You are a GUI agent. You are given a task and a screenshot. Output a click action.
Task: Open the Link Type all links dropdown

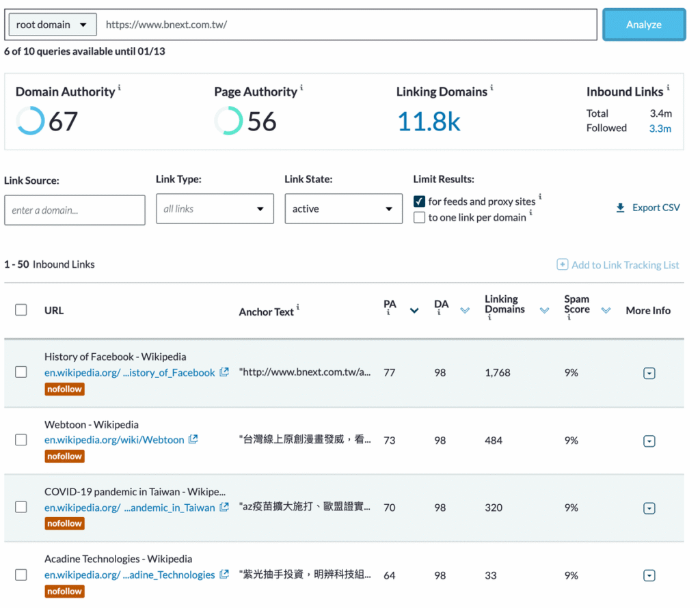[215, 209]
